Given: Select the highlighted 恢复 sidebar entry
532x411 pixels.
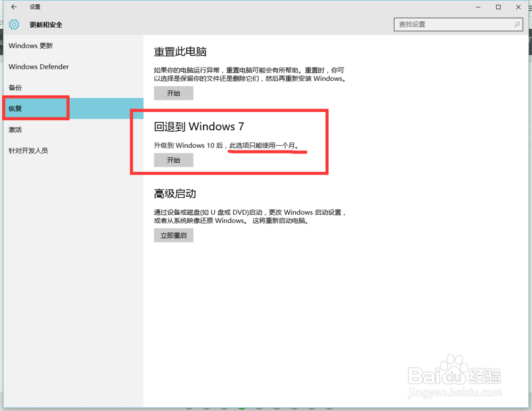Looking at the screenshot, I should tap(15, 108).
